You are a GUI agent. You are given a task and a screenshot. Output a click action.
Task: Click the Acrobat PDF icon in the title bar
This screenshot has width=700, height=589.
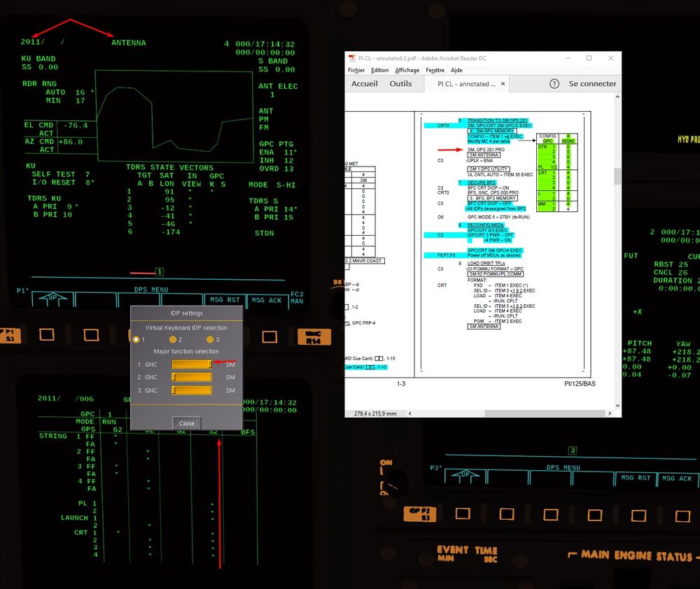point(352,58)
